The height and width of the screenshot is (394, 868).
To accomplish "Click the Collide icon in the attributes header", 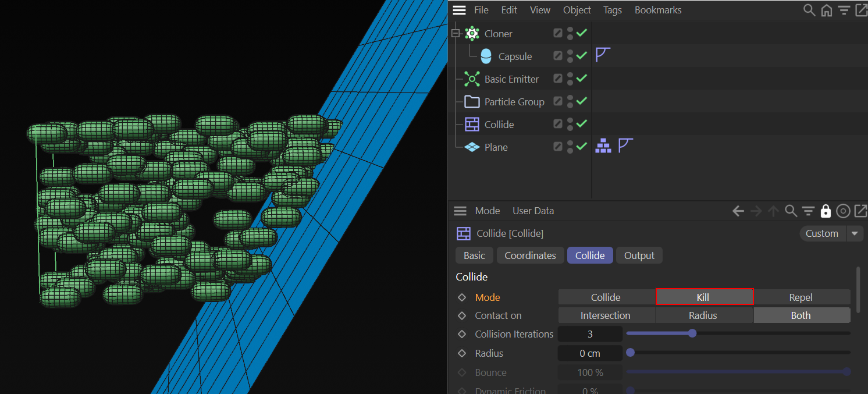I will point(464,233).
